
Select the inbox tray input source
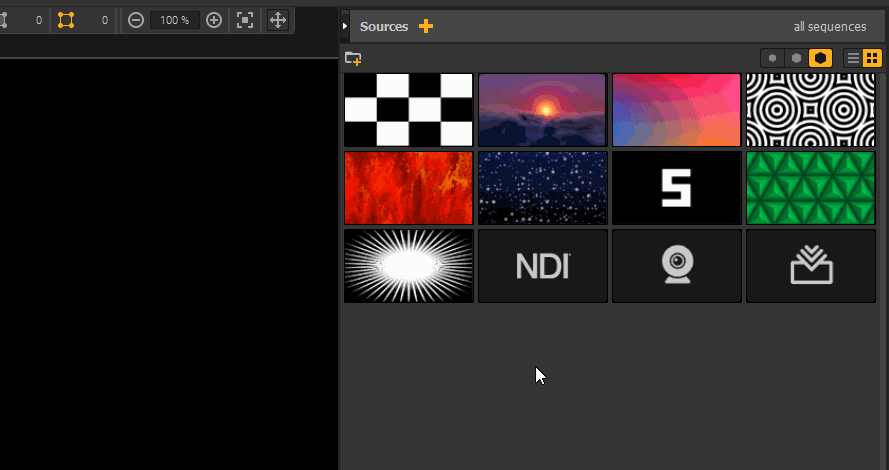[x=811, y=266]
